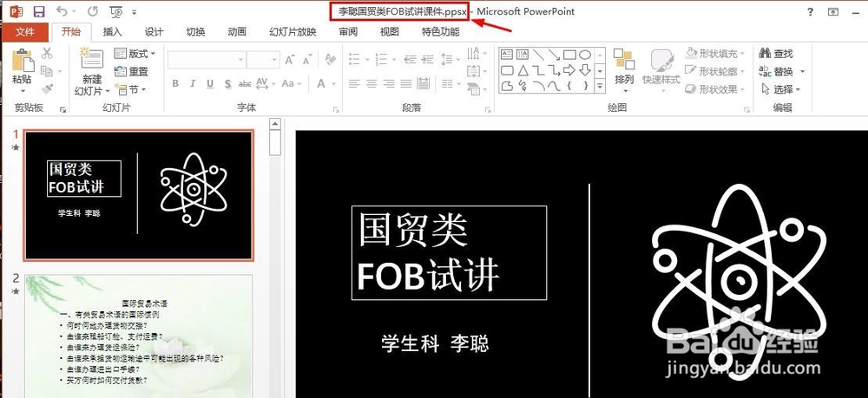Click the Decrease List Level indent icon
Viewport: 868px width, 398px height.
[410, 59]
